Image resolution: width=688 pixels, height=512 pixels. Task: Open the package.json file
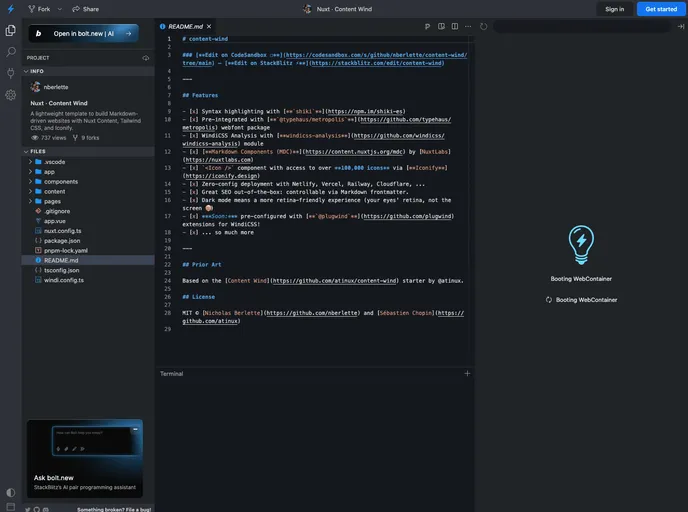click(88, 241)
